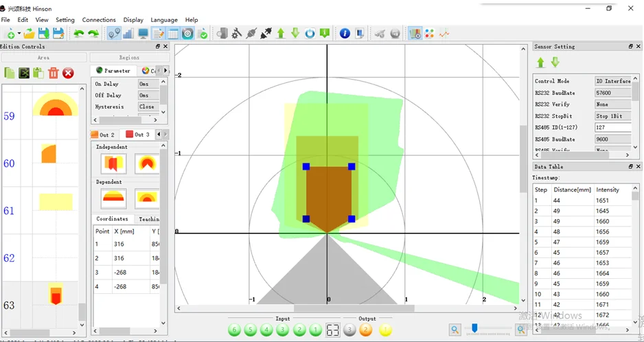The height and width of the screenshot is (342, 644).
Task: Click the save disk icon in toolbar
Action: (43, 33)
